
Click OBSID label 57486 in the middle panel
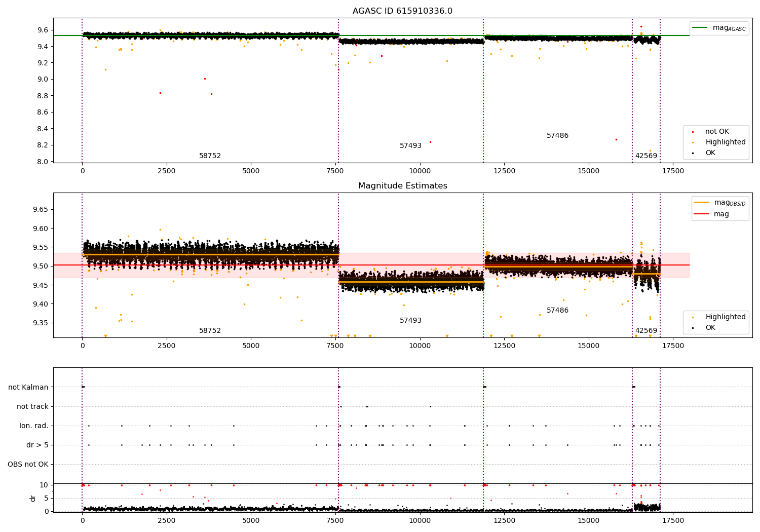557,311
